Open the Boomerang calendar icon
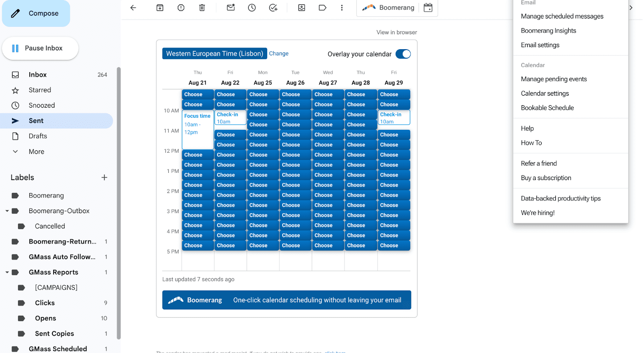 tap(428, 8)
